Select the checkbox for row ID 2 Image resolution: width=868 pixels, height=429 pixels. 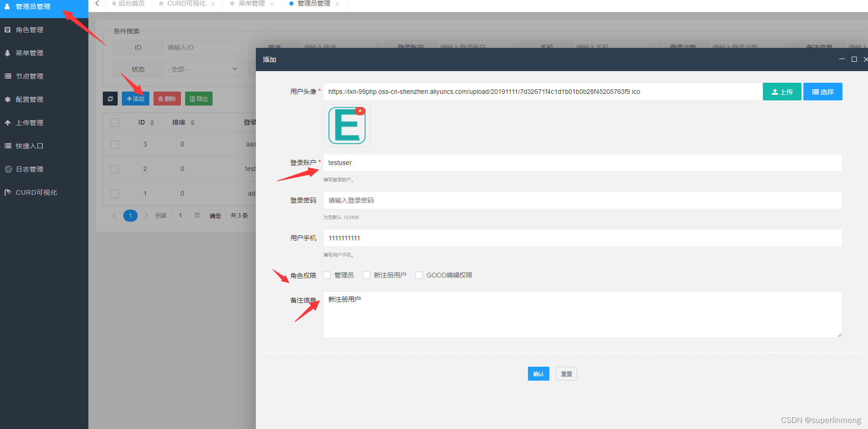pos(115,169)
